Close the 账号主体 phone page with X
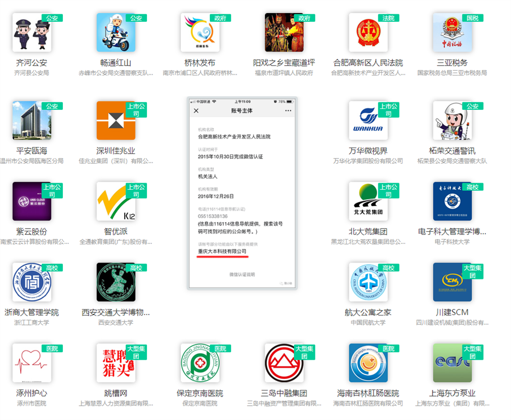Screen dimensions: 511x420 196,111
